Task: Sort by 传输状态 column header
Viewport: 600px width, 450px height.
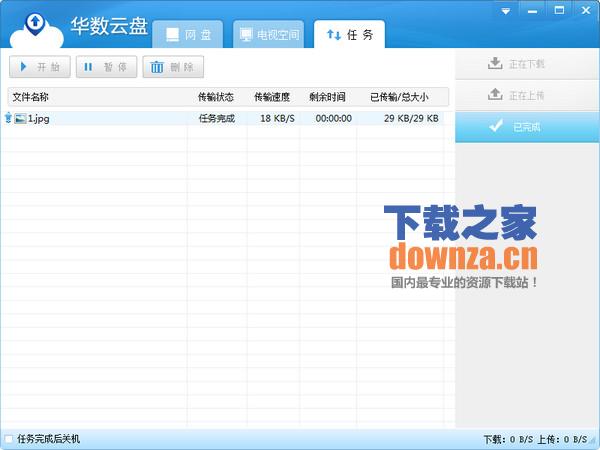Action: click(216, 97)
